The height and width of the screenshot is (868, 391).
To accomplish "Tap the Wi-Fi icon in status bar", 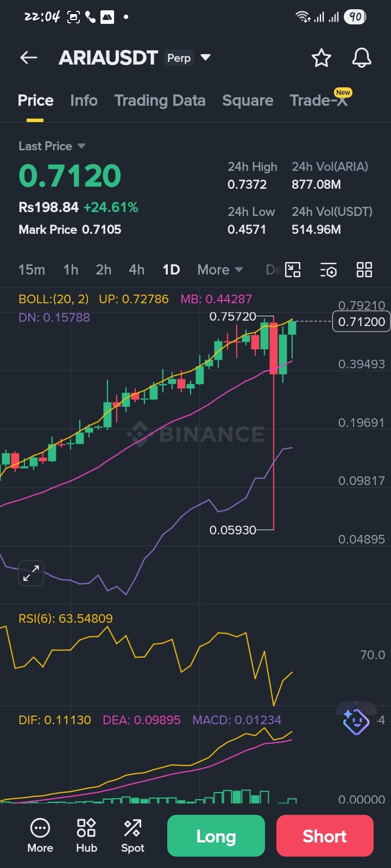I will pyautogui.click(x=302, y=17).
